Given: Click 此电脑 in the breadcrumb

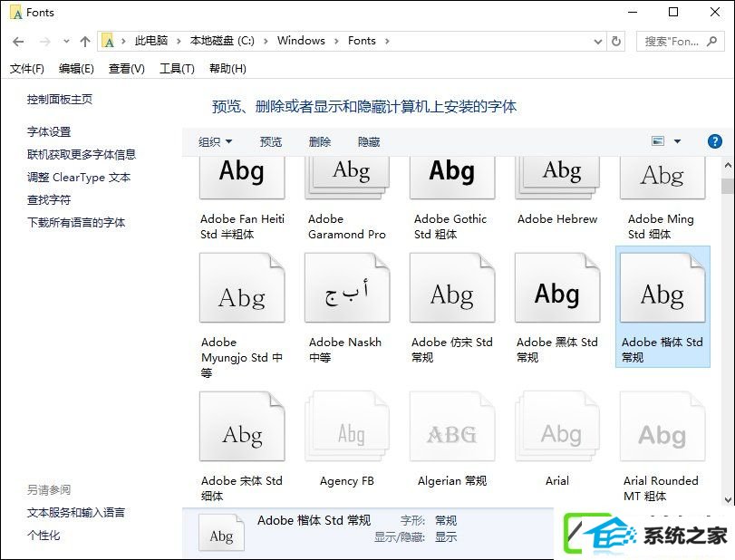Looking at the screenshot, I should [151, 41].
